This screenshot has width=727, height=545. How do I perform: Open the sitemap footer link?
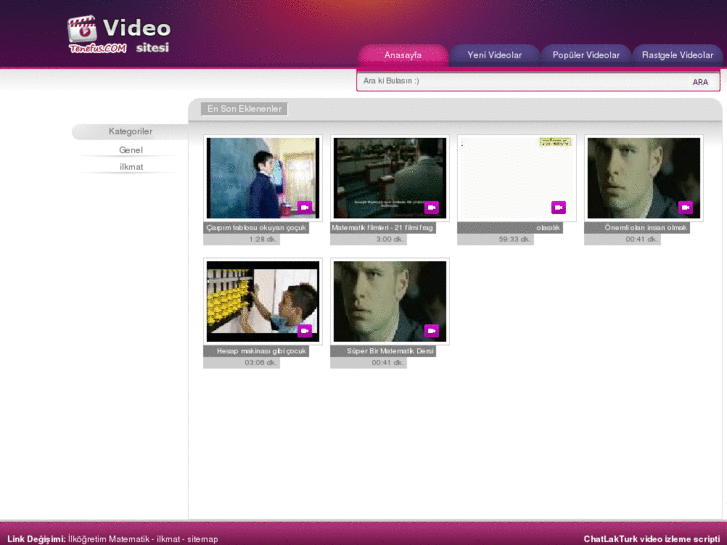tap(202, 539)
